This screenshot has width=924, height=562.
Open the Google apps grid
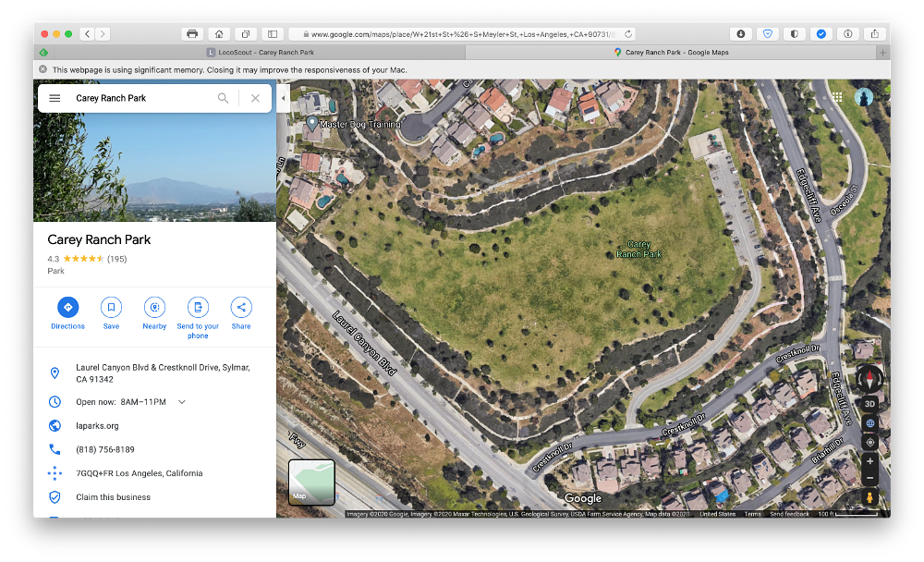click(837, 97)
